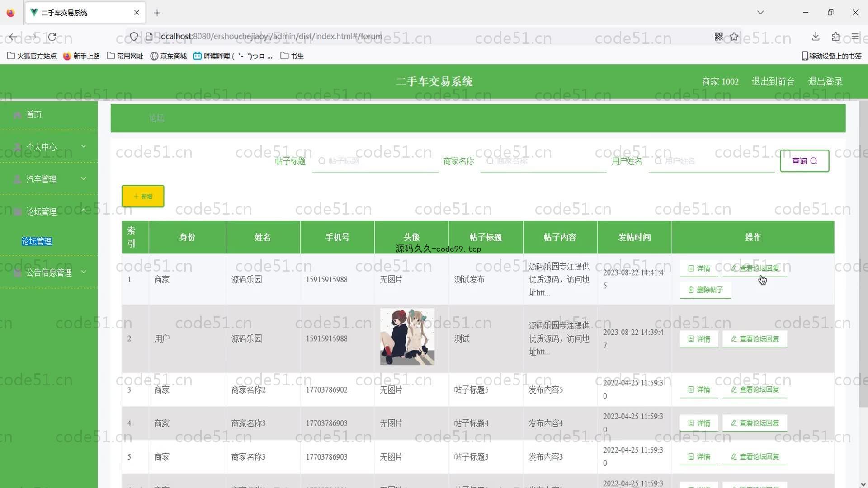Click 退出登录 in header
This screenshot has width=868, height=488.
(825, 81)
